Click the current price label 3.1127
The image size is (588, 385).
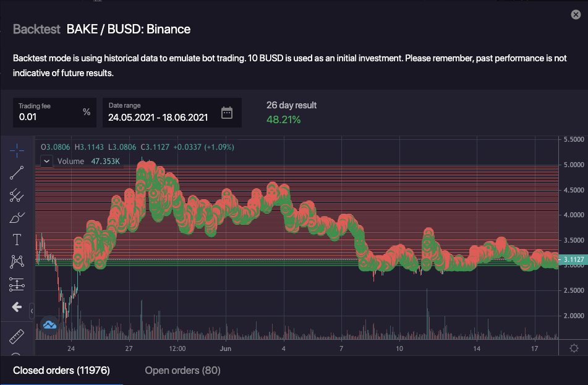(573, 259)
